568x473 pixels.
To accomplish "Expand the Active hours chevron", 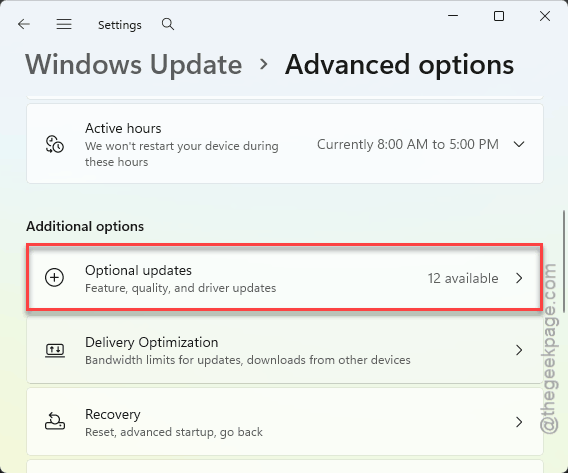I will (x=519, y=144).
